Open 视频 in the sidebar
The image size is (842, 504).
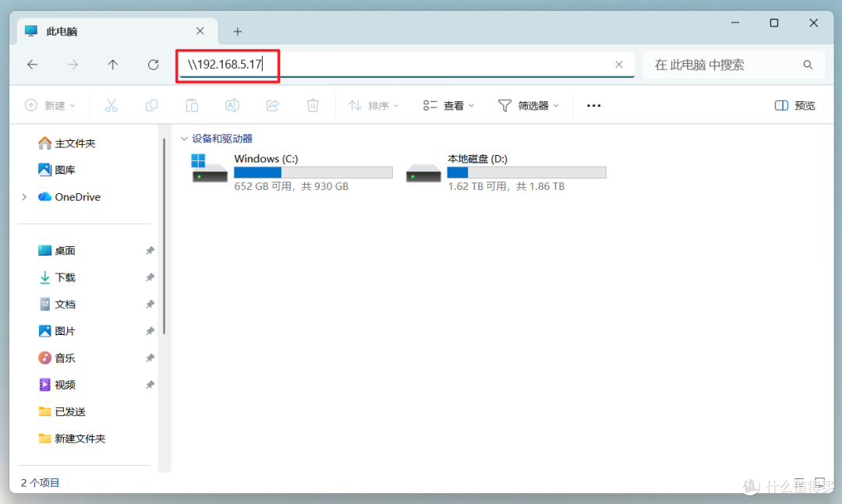click(x=57, y=385)
